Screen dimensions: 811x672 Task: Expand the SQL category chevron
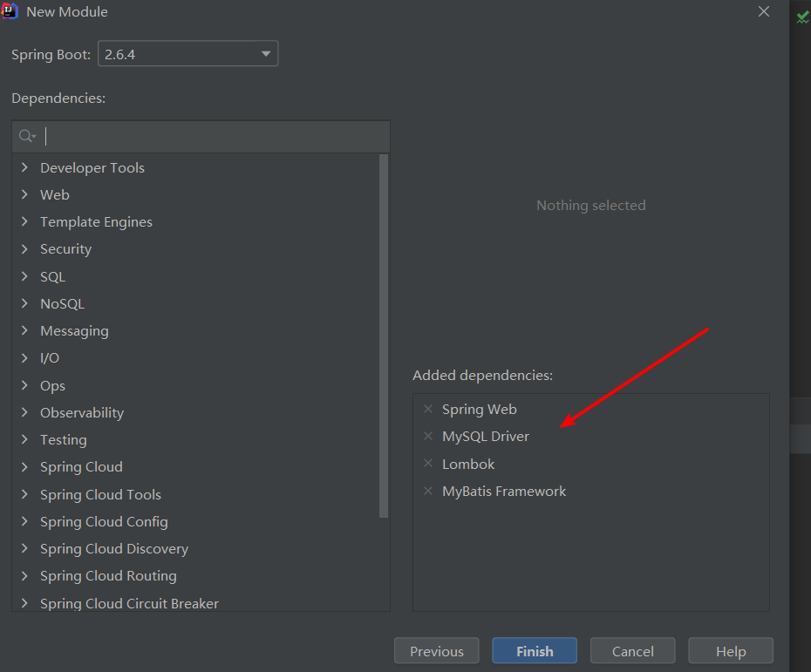24,276
